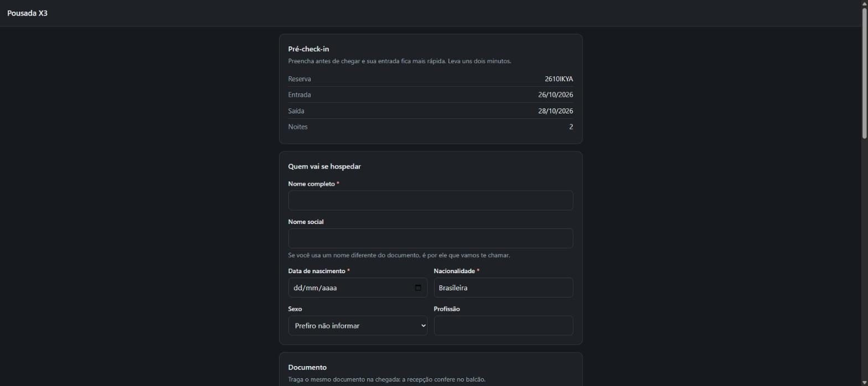Select the reservation code 2610IKYA
Image resolution: width=868 pixels, height=386 pixels.
click(x=559, y=79)
